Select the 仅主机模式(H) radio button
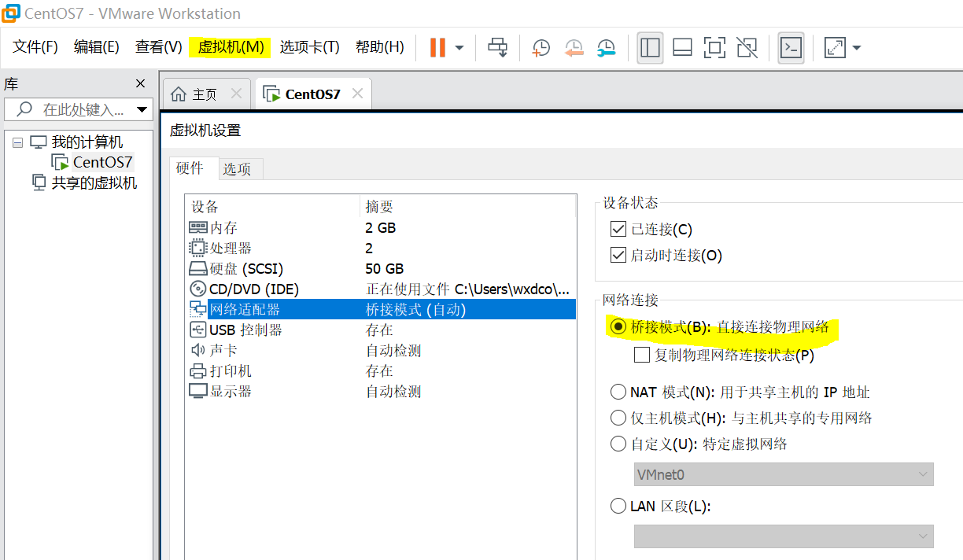The image size is (963, 560). [x=618, y=418]
